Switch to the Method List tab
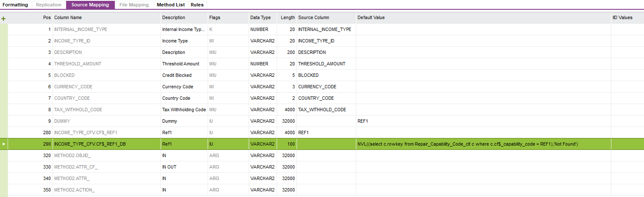Screen dimensions: 644x197 171,5
